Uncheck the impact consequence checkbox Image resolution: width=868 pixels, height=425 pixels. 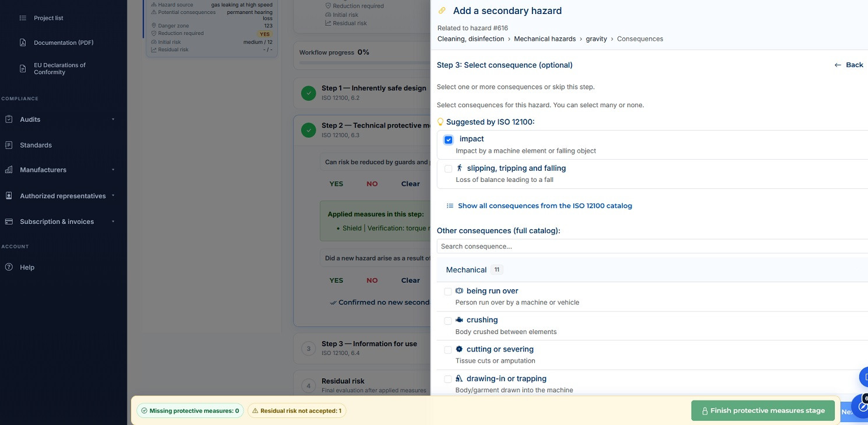(x=448, y=140)
